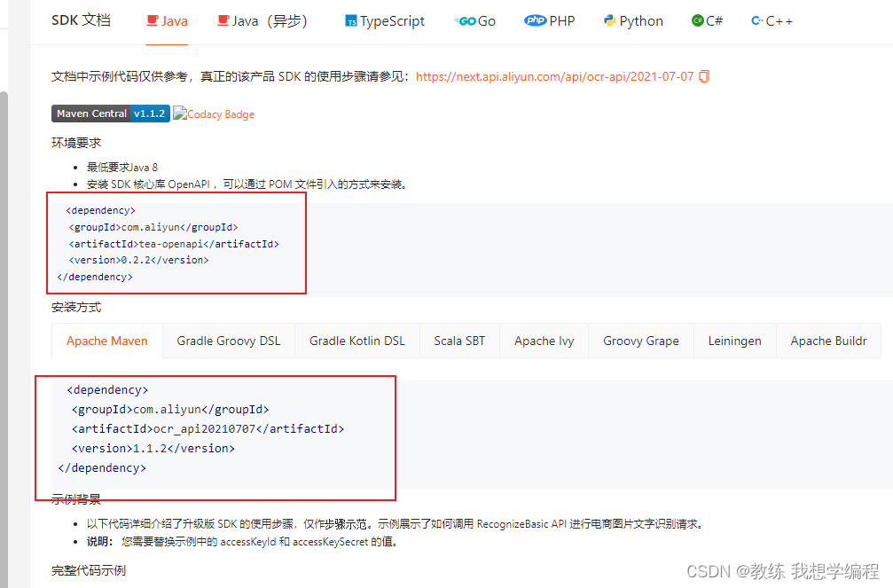
Task: Click the Maven Central v1.1.2 badge
Action: point(111,114)
